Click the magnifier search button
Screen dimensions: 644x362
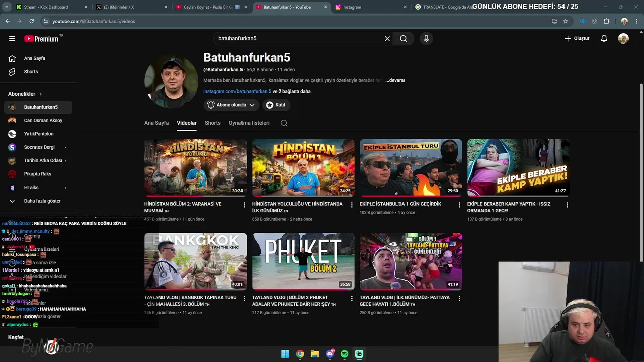click(x=404, y=39)
